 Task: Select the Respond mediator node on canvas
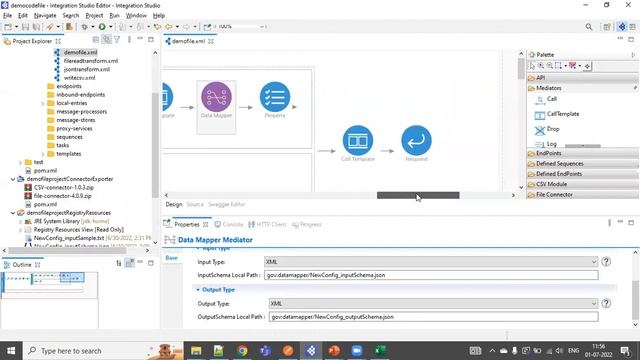[x=416, y=140]
